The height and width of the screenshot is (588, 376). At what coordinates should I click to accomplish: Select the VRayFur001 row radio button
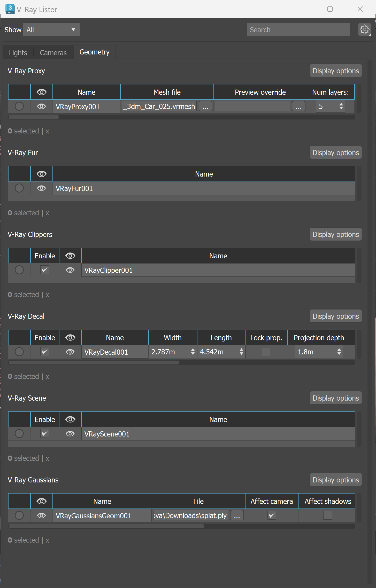19,188
